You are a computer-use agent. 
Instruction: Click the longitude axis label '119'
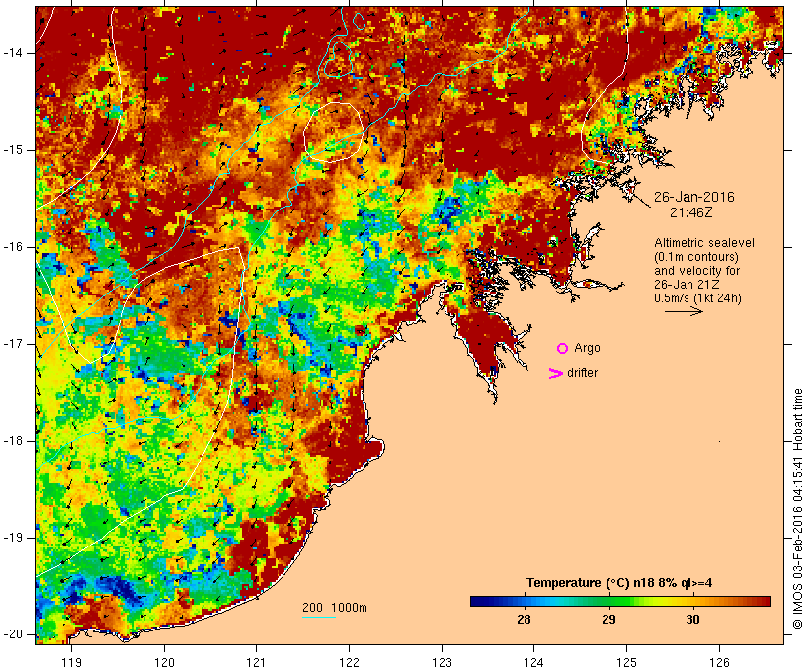[x=71, y=662]
